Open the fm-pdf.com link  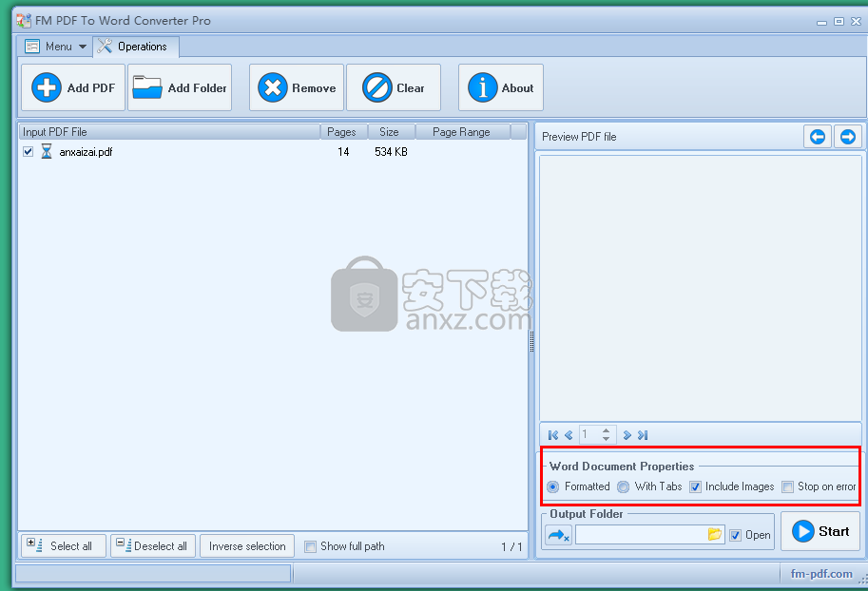[x=821, y=574]
